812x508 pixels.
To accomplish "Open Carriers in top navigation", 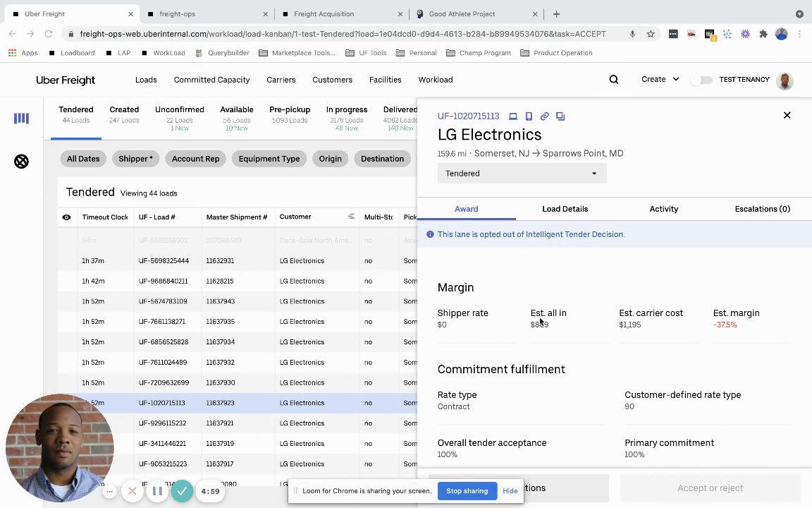I will click(281, 80).
